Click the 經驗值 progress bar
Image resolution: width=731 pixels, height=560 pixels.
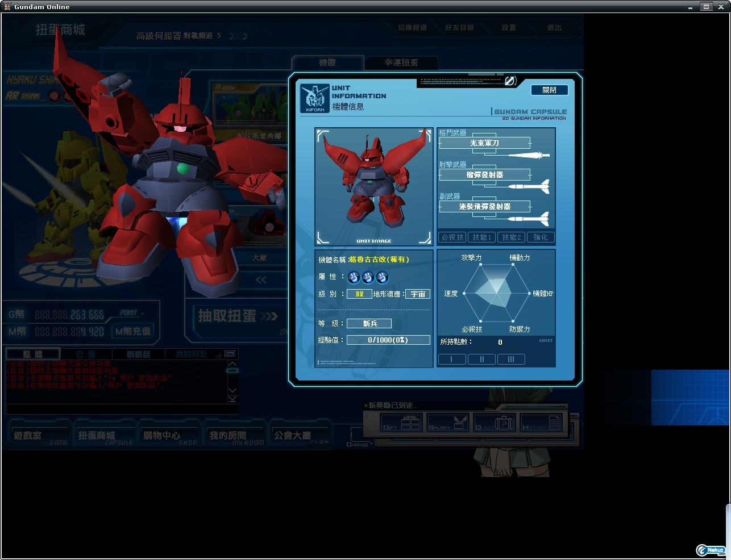pos(388,340)
